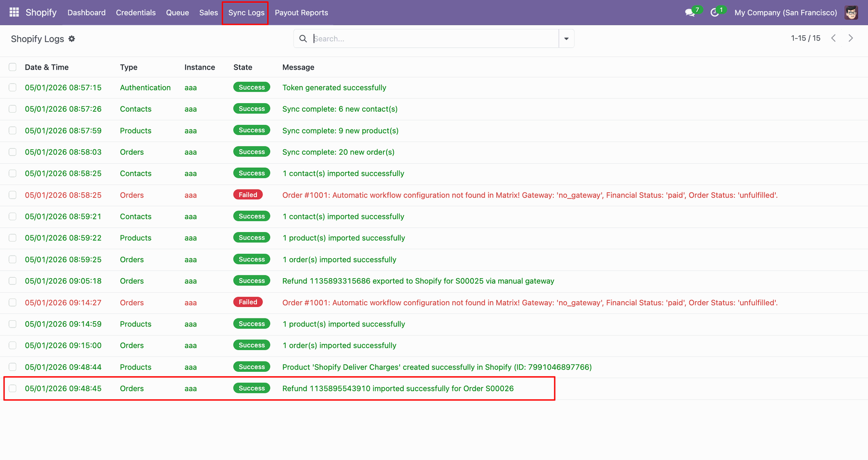The width and height of the screenshot is (868, 460).
Task: Select the Authentication log row checkbox
Action: coord(13,87)
